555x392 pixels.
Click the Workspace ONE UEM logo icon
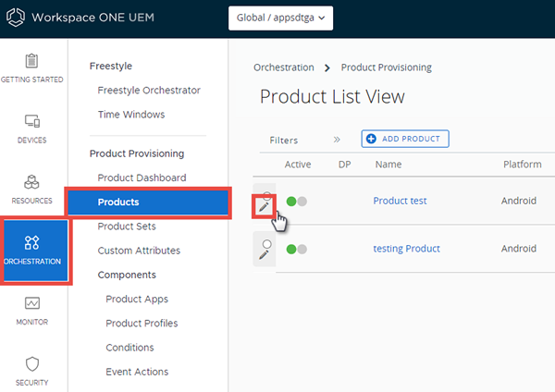(16, 17)
